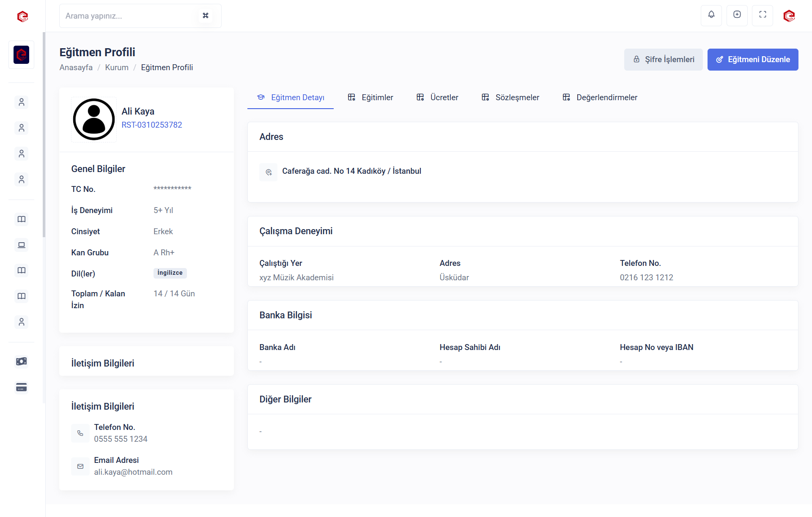Viewport: 812px width, 517px height.
Task: Open the Değerlendirmeler tab
Action: [x=600, y=98]
